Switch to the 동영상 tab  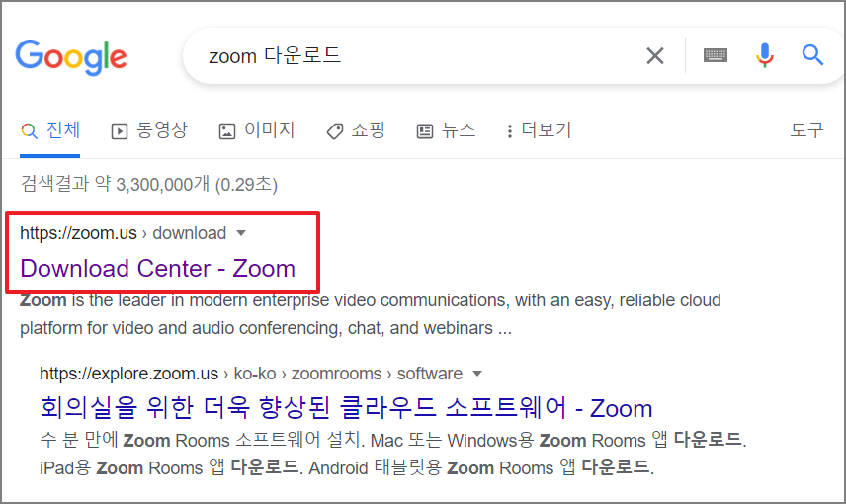tap(149, 130)
